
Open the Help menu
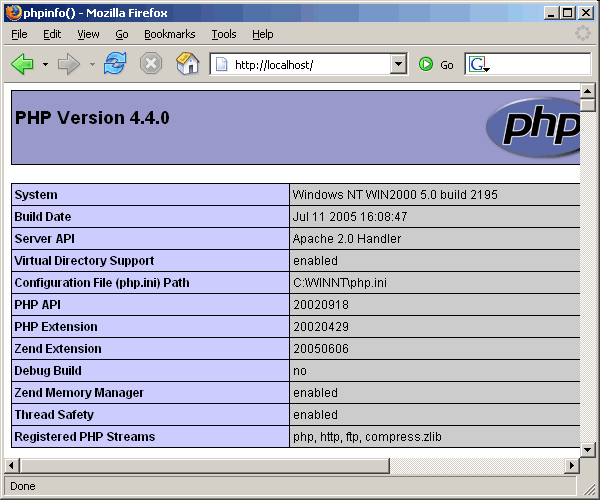pyautogui.click(x=262, y=34)
